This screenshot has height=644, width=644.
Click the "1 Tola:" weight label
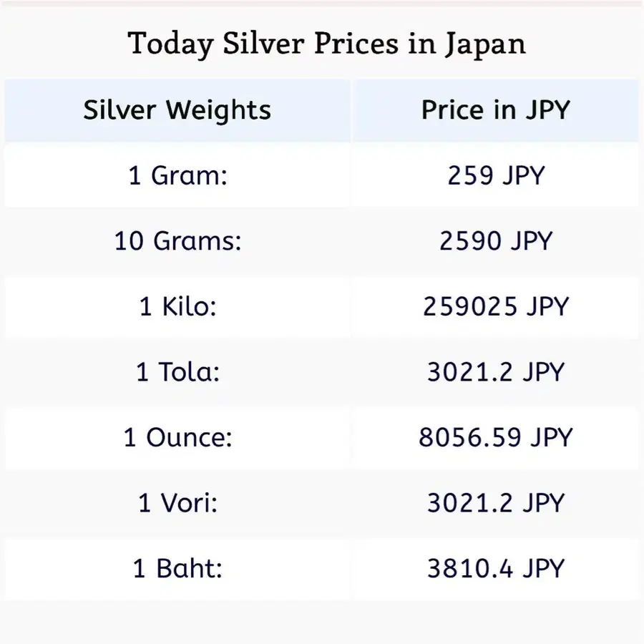point(177,372)
